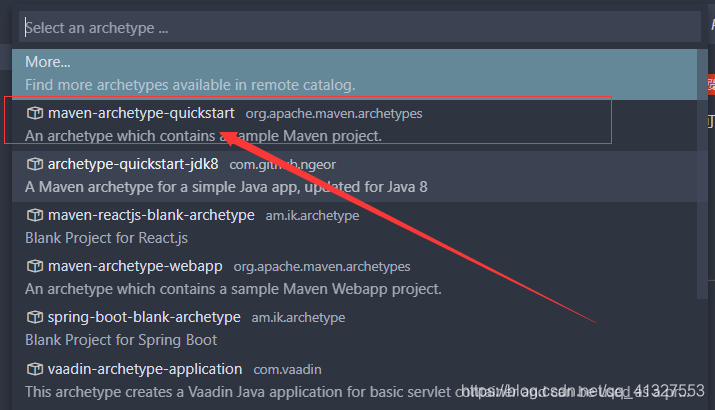The width and height of the screenshot is (715, 410).
Task: Choose archetype-quickstart-jdk8 entry
Action: (x=354, y=176)
